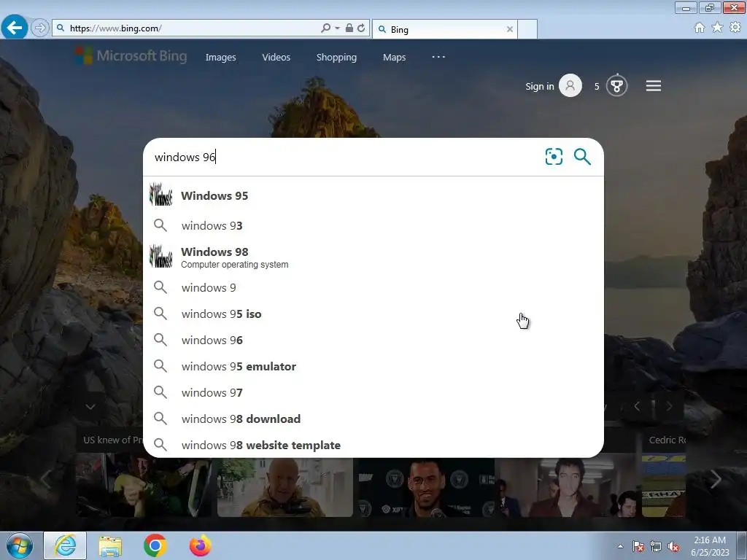Show next background image arrow
747x560 pixels.
point(669,406)
